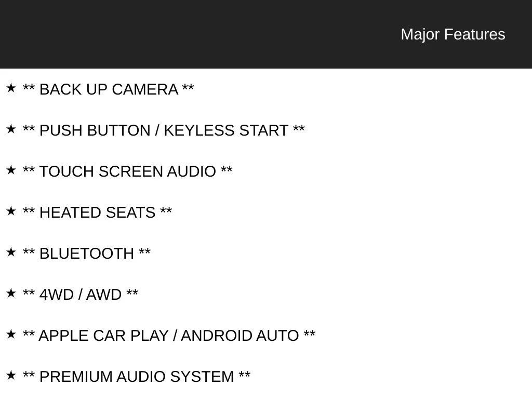This screenshot has height=399, width=532.
Task: Select the TOUCH SCREEN AUDIO feature text
Action: pyautogui.click(x=128, y=171)
